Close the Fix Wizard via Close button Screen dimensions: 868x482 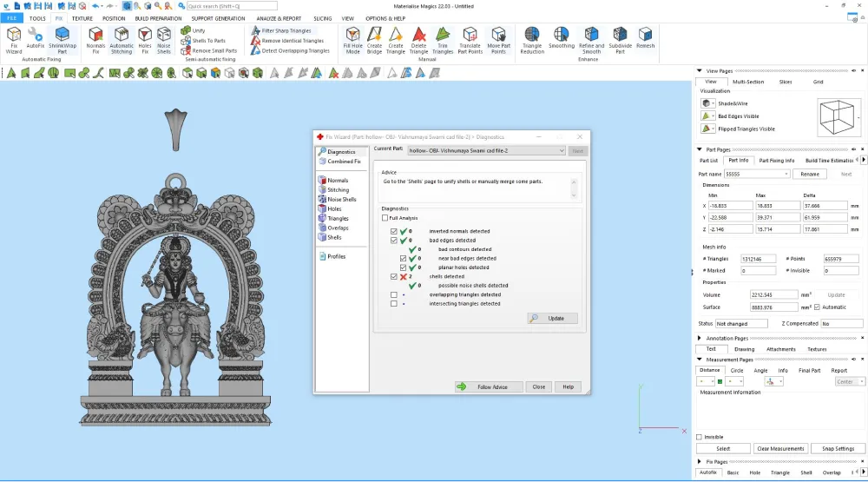(x=539, y=387)
